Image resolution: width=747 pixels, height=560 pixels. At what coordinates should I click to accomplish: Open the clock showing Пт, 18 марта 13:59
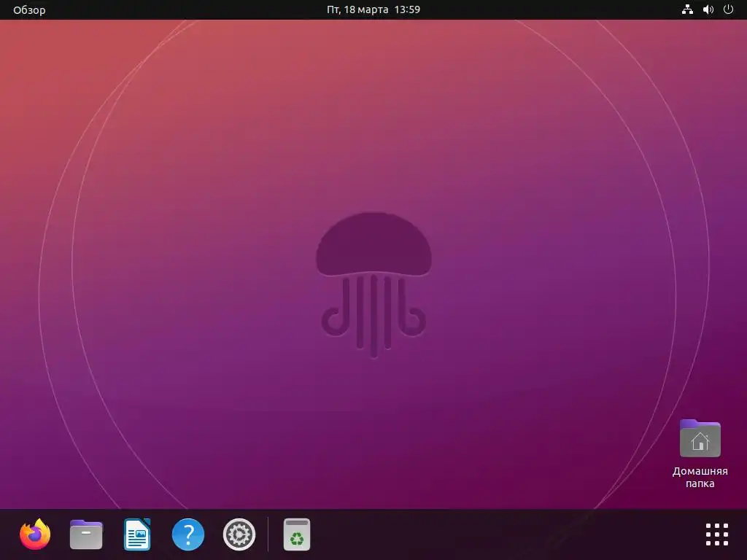tap(373, 9)
